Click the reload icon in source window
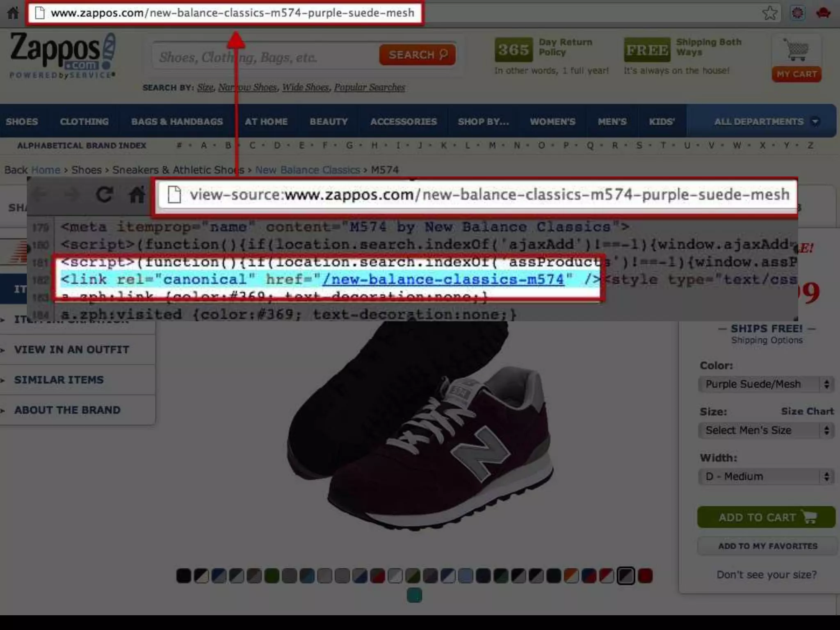 104,194
